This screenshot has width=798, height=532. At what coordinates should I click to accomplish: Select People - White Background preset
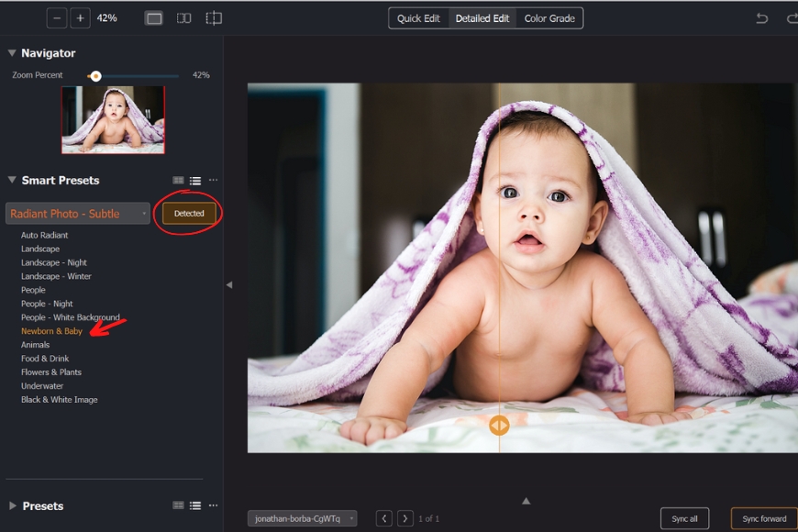[71, 317]
